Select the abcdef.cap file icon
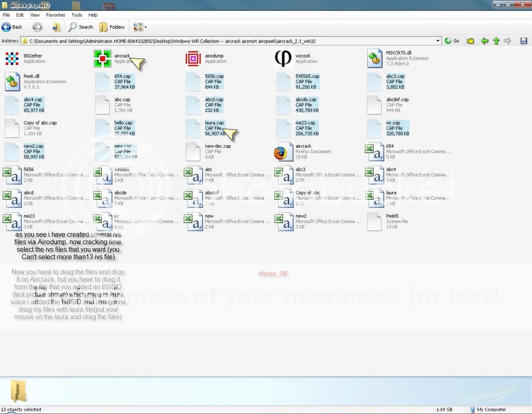The image size is (532, 414). (375, 105)
